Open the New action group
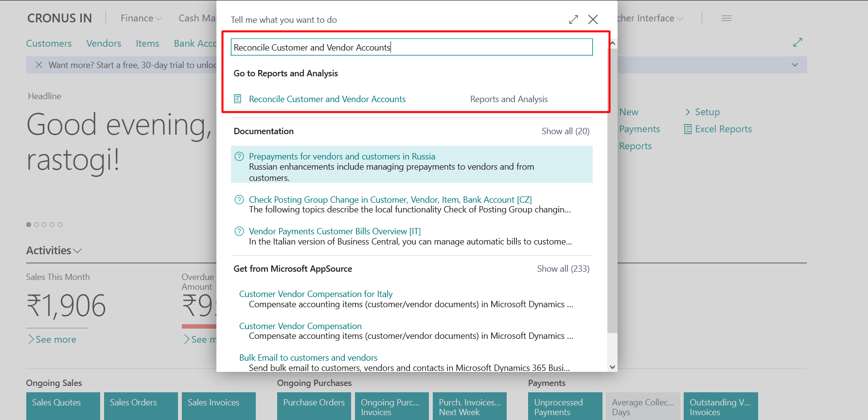 (629, 112)
